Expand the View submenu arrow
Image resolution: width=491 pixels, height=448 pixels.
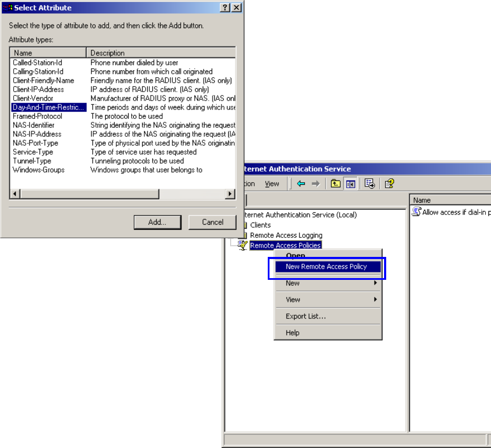(375, 299)
